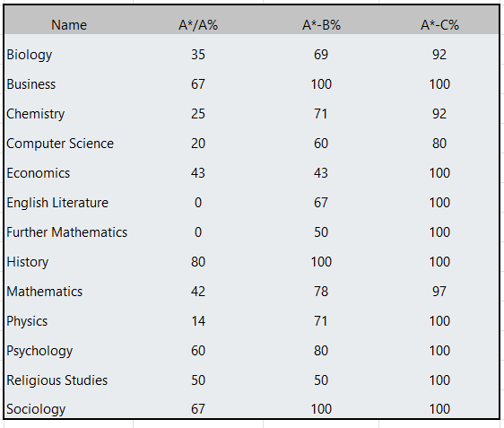Screen dimensions: 504x428
Task: Click the A*-C% header cell
Action: [x=439, y=25]
